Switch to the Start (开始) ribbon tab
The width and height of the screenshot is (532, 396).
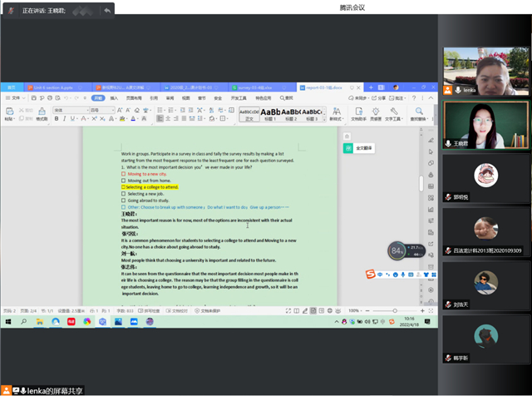[x=98, y=98]
